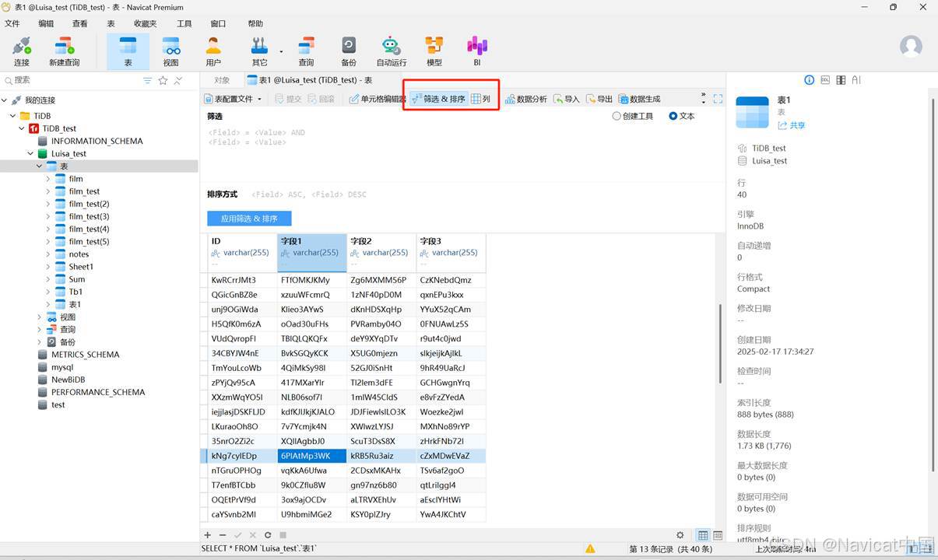This screenshot has height=560, width=938.
Task: Click the refresh icon in bottom record bar
Action: [268, 535]
